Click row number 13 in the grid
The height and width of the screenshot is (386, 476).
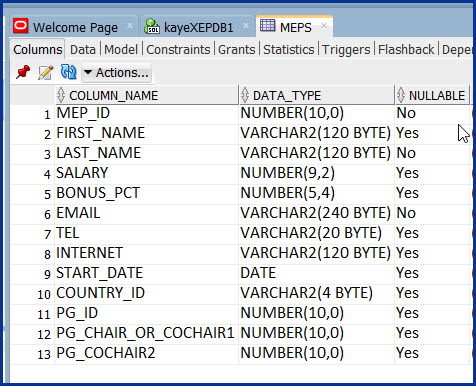(44, 355)
